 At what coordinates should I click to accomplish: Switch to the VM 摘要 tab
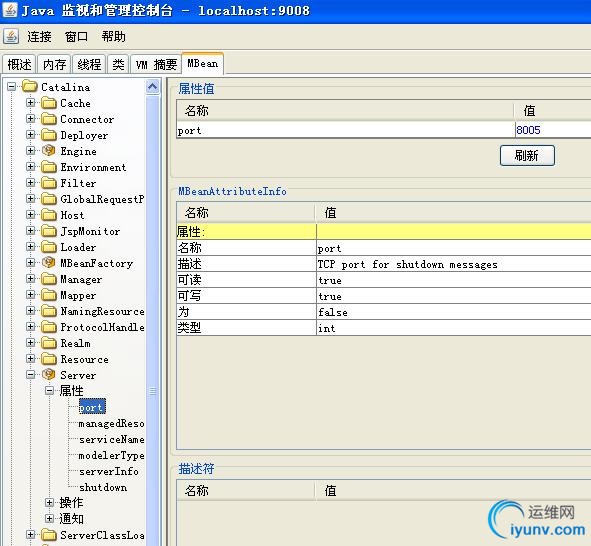[156, 64]
